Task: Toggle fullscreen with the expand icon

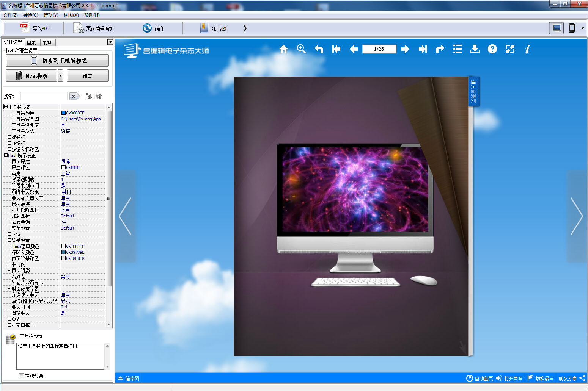Action: pos(510,49)
